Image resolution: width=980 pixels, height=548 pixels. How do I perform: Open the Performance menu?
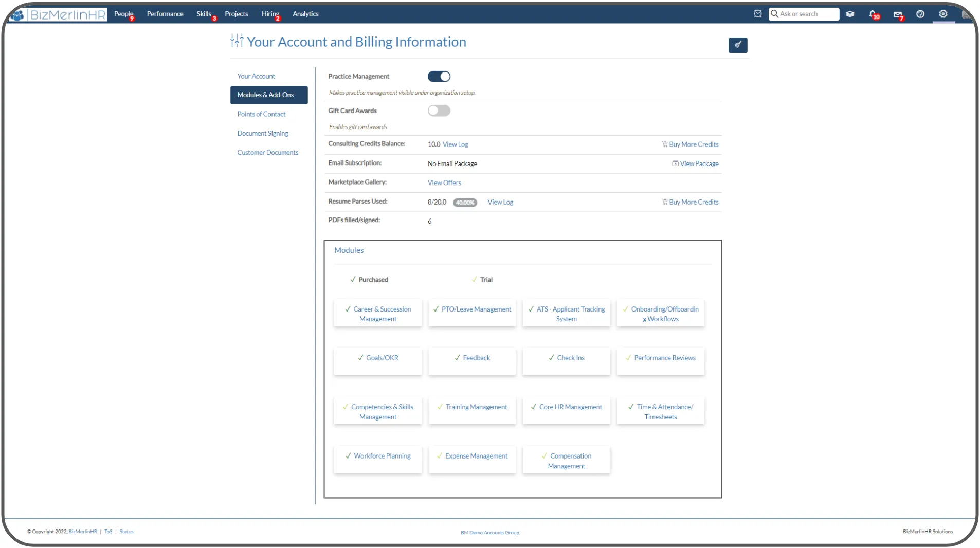click(x=165, y=14)
